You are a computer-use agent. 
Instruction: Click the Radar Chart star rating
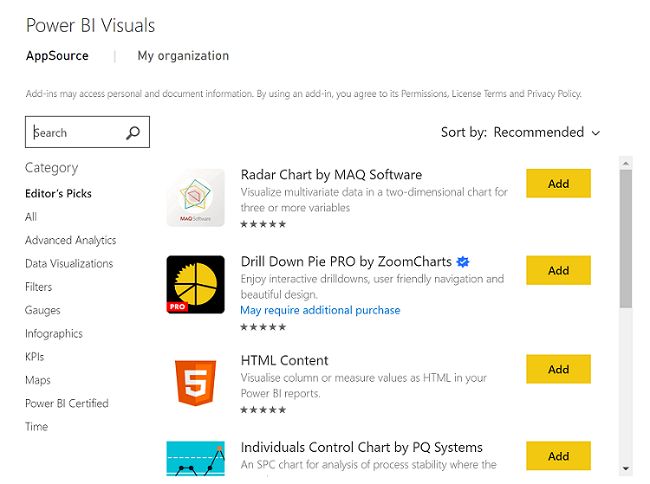click(x=263, y=224)
